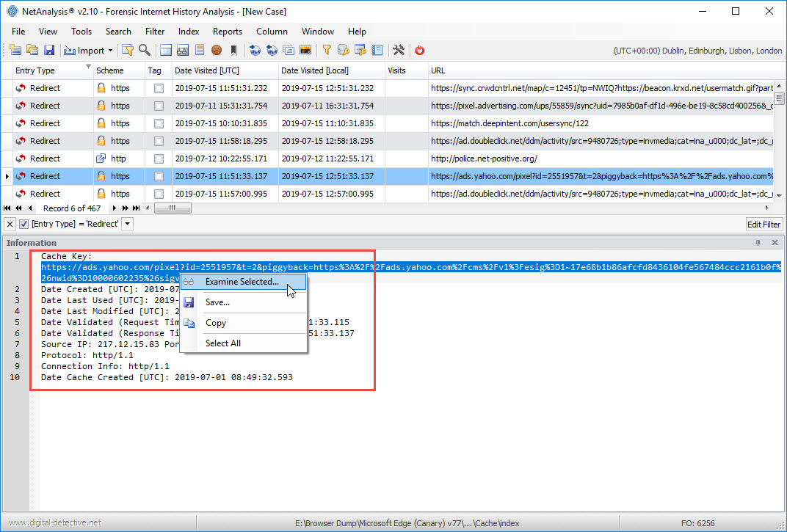787x532 pixels.
Task: Click the Entry Type column filter pin
Action: [x=88, y=66]
